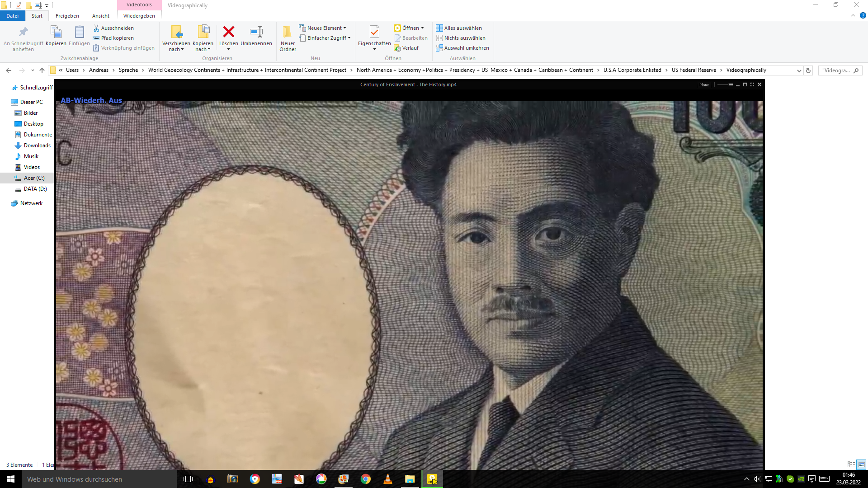The height and width of the screenshot is (488, 868).
Task: Refresh the folder with the reload icon
Action: tap(808, 70)
